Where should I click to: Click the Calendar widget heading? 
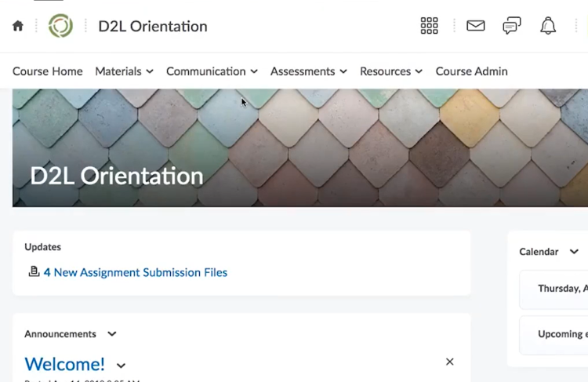pos(539,252)
